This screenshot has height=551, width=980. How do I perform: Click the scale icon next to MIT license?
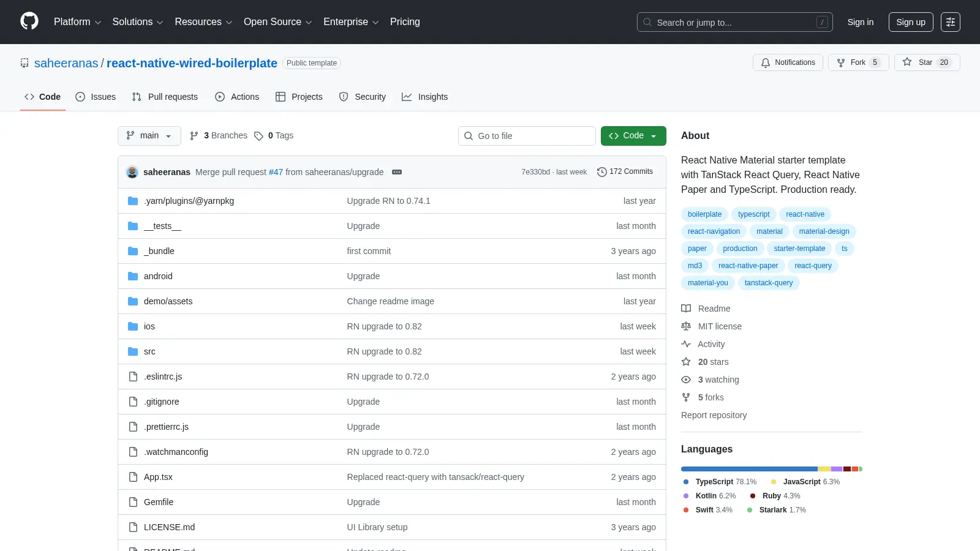(686, 326)
